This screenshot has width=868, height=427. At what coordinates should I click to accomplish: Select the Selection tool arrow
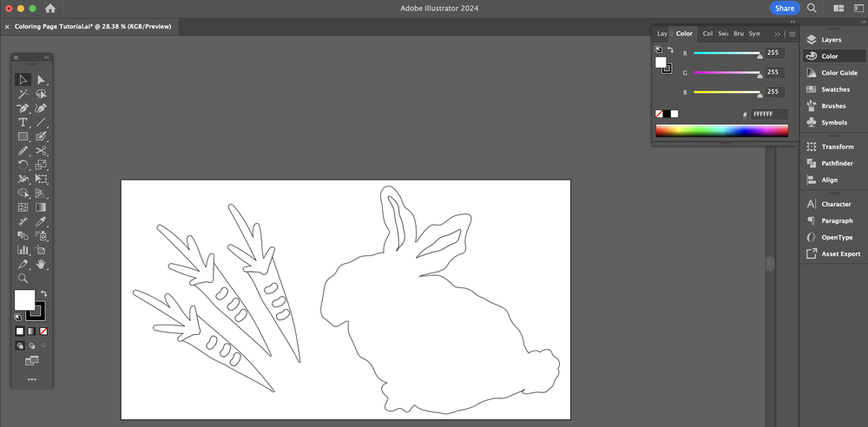point(23,80)
